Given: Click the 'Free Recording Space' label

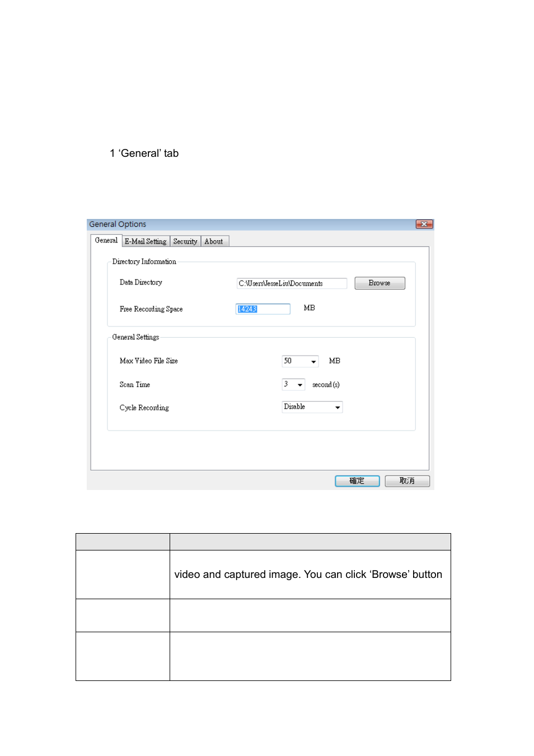Looking at the screenshot, I should click(x=151, y=309).
